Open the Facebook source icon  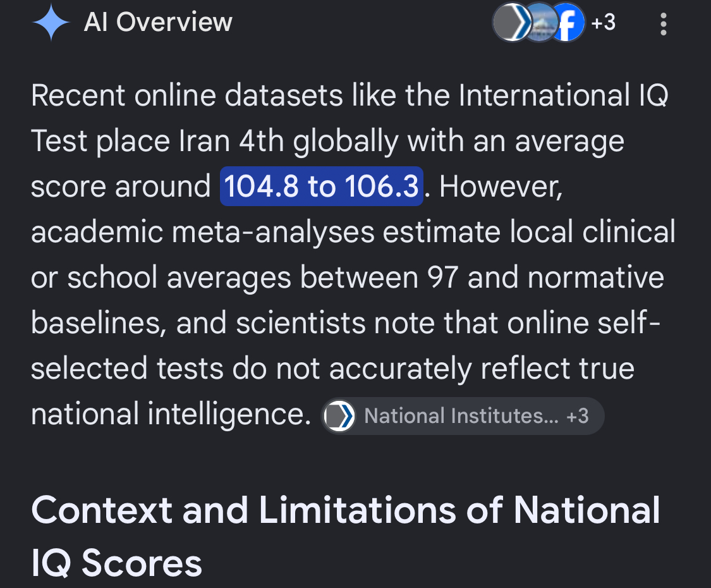point(568,22)
